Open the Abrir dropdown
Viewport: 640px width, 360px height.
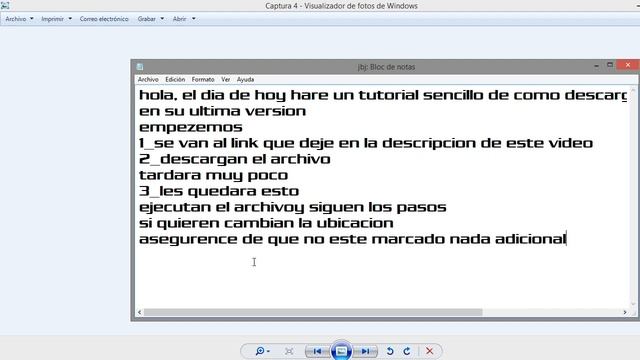[x=184, y=19]
